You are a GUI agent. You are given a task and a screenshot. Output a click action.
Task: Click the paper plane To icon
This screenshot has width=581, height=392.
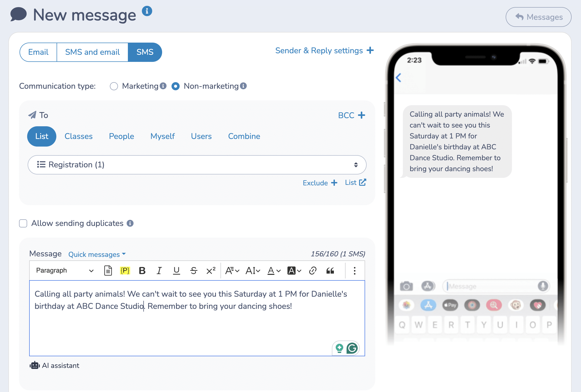[x=32, y=115]
